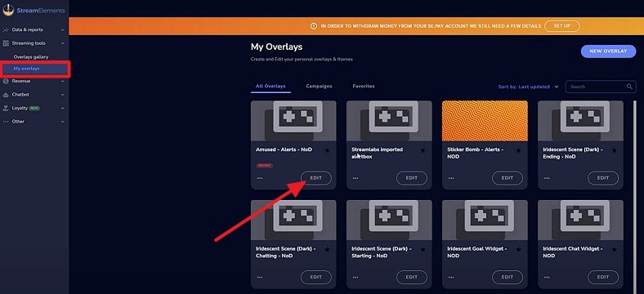Edit Iridescent Scene (Dark) - Starting overlay
Image resolution: width=644 pixels, height=294 pixels.
(412, 277)
